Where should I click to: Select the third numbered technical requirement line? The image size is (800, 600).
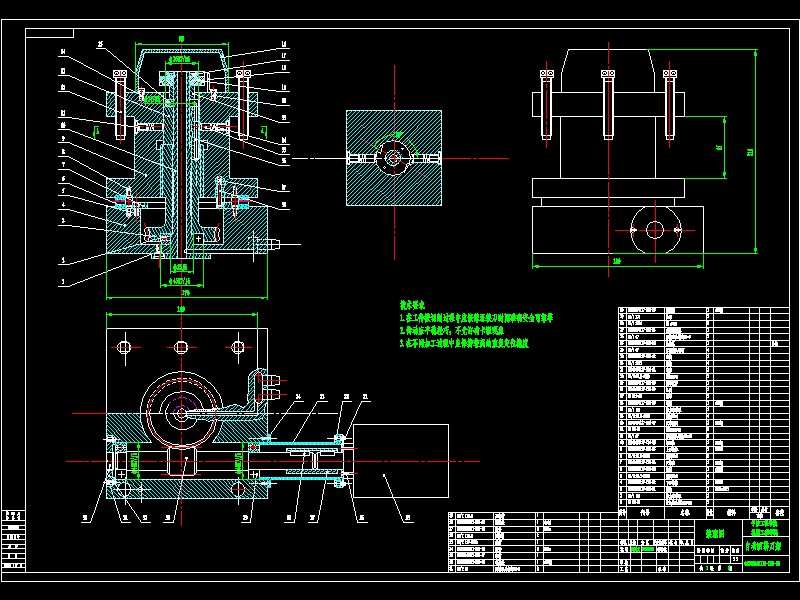[464, 343]
